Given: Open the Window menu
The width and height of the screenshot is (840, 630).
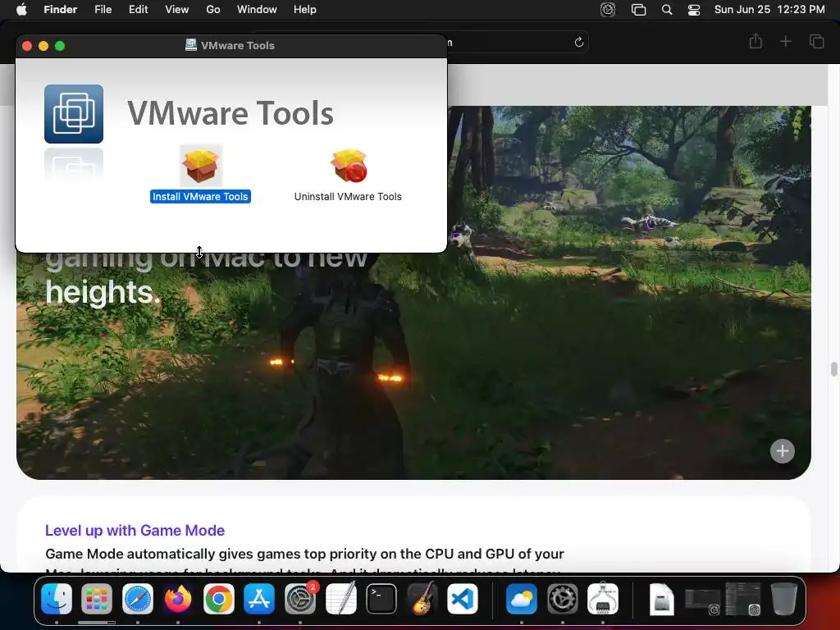Looking at the screenshot, I should pos(257,10).
